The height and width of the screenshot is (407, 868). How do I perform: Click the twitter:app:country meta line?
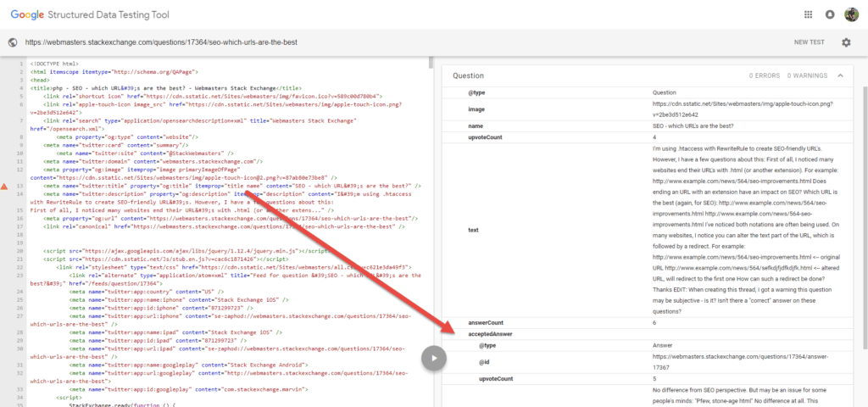pyautogui.click(x=147, y=292)
